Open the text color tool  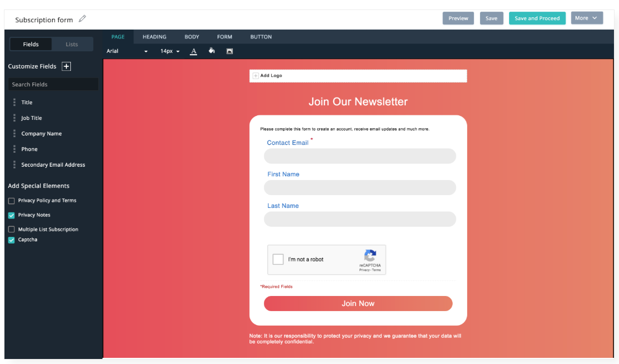[194, 51]
